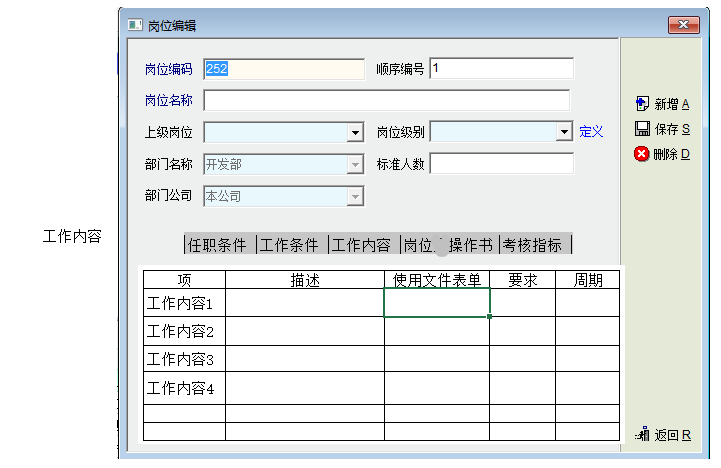
Task: Click the red 删除 (Delete) icon
Action: tap(642, 154)
